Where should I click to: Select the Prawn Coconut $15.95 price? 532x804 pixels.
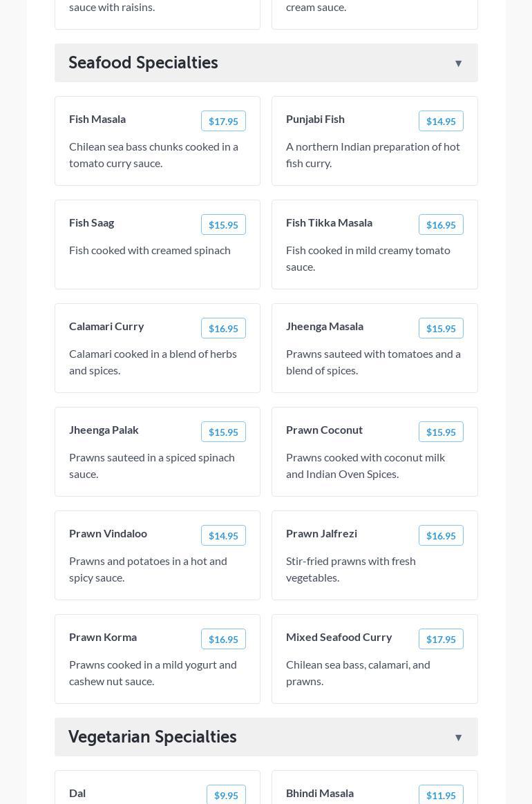(x=441, y=432)
